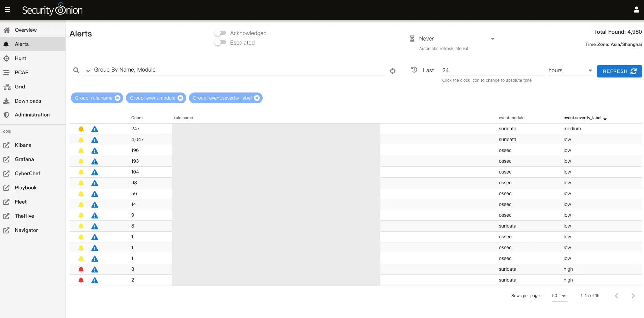Open the Grid page
The image size is (644, 318).
32,87
